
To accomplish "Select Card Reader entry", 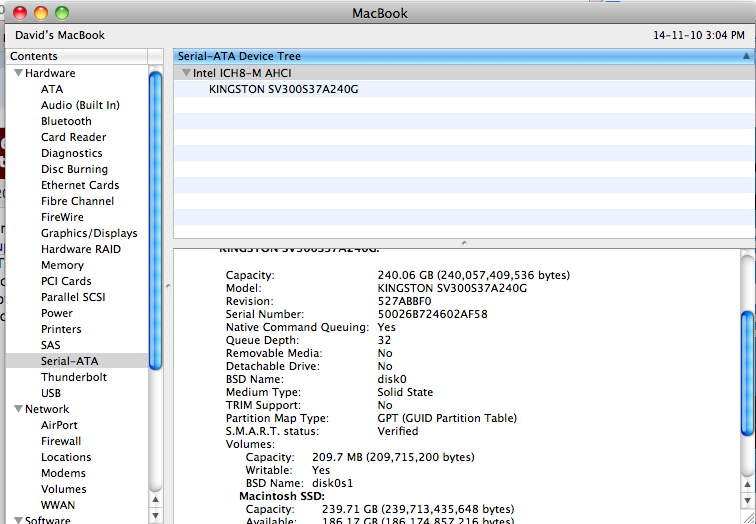I will (x=73, y=137).
